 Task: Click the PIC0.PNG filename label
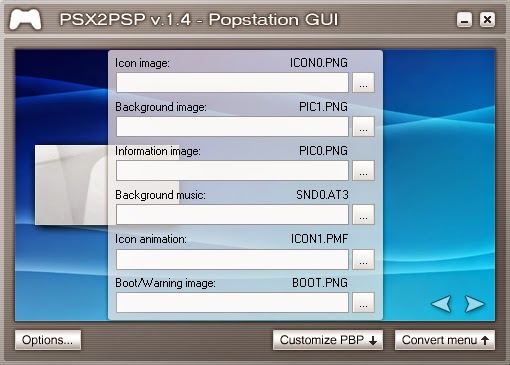coord(323,151)
